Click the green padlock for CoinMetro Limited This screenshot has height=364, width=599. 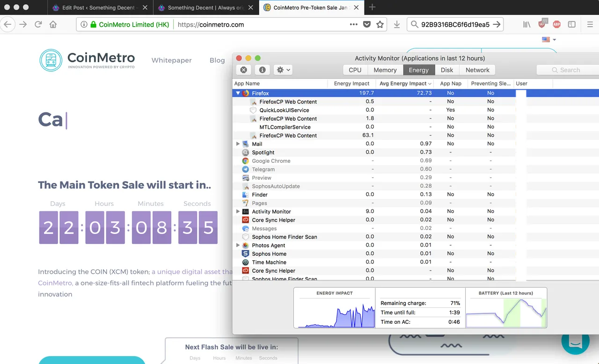coord(94,24)
